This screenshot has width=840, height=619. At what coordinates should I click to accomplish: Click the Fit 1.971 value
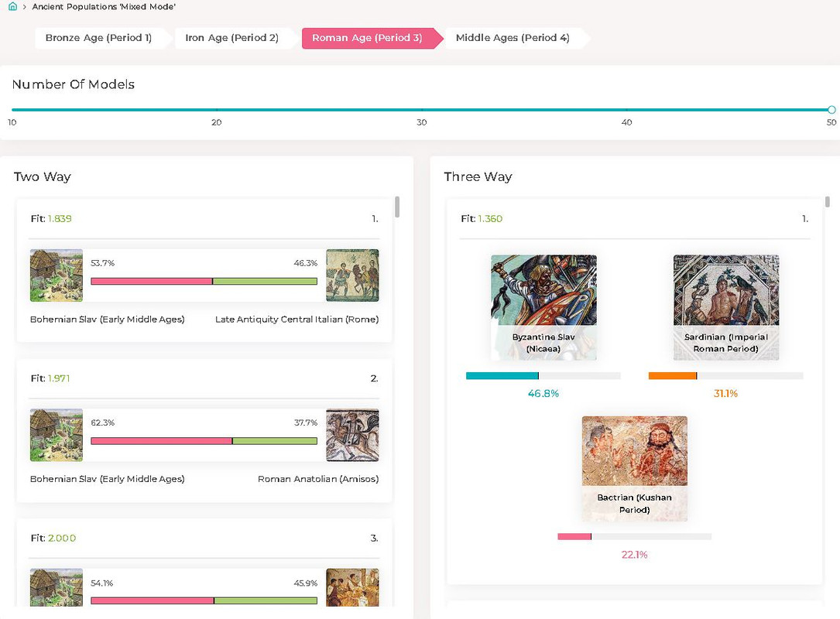pos(59,378)
